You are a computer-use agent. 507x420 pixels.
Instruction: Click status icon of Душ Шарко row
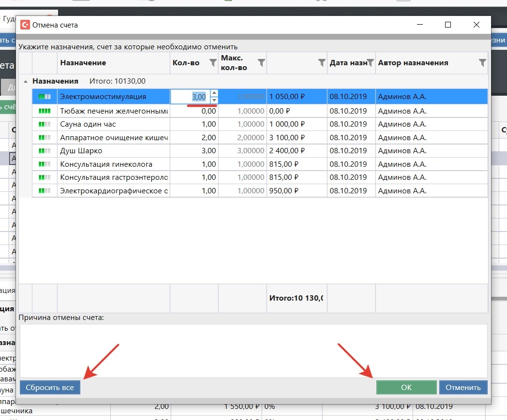pos(45,151)
